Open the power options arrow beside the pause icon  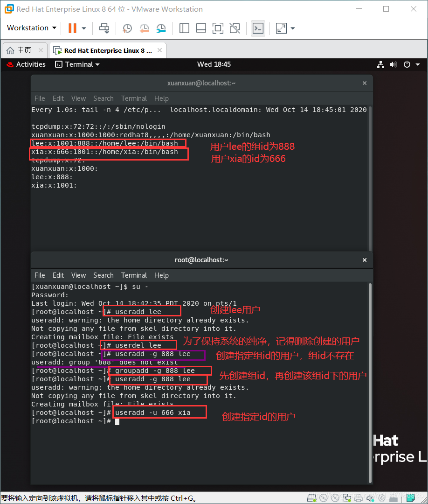84,28
